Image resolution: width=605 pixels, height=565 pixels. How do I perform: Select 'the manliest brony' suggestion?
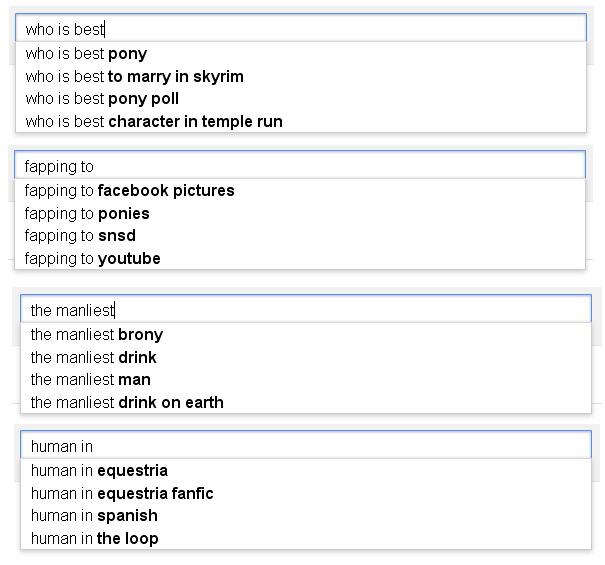[97, 335]
